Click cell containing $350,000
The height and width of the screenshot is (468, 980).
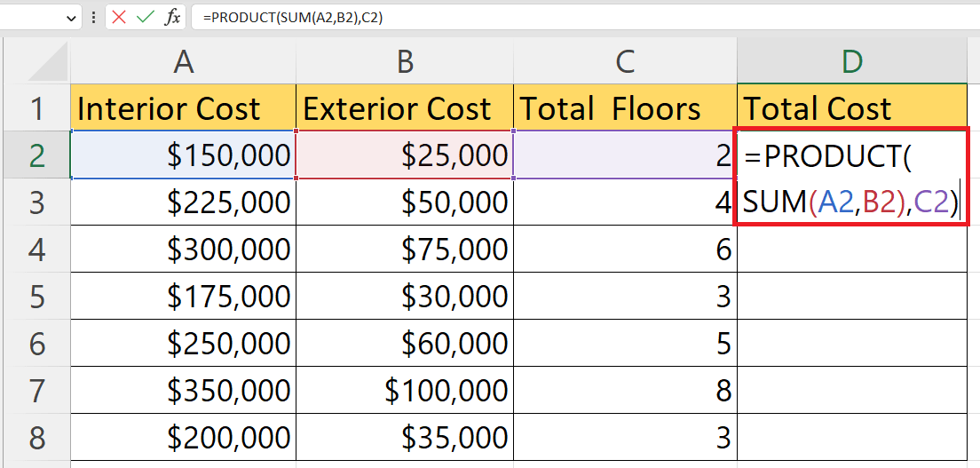183,390
